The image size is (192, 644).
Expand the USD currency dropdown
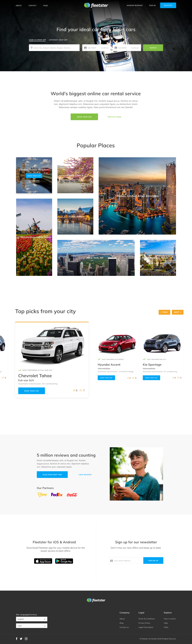coord(32,626)
